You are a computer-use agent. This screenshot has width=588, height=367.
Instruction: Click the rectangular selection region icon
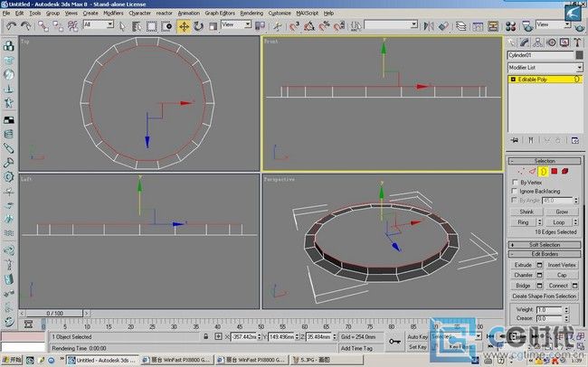pyautogui.click(x=151, y=26)
